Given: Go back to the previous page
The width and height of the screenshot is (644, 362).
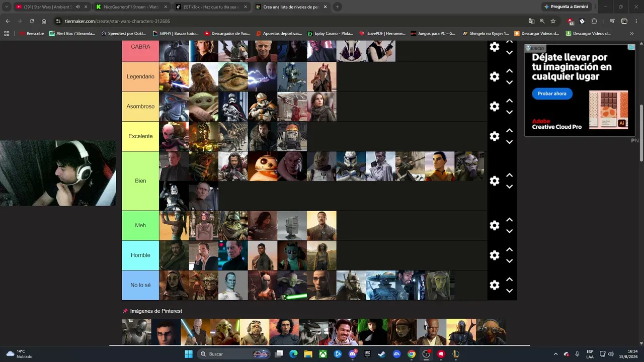Looking at the screenshot, I should 8,21.
